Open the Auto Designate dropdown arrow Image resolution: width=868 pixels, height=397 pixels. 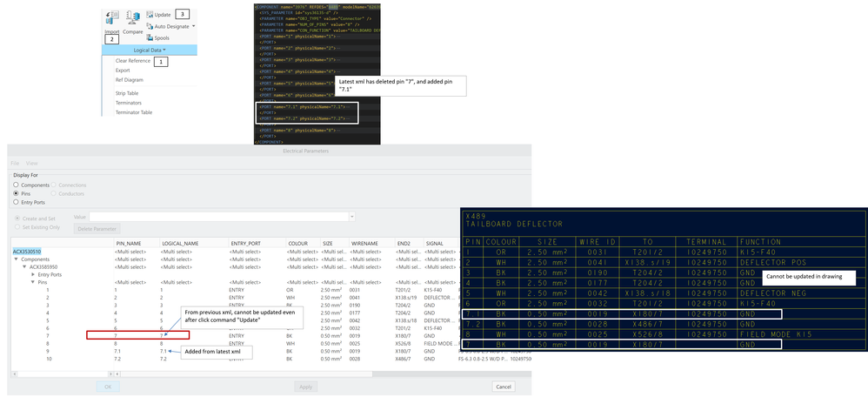click(193, 26)
